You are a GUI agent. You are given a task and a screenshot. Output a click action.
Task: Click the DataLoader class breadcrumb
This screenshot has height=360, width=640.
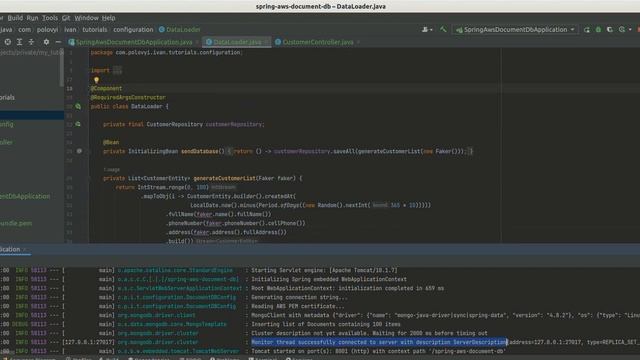180,30
